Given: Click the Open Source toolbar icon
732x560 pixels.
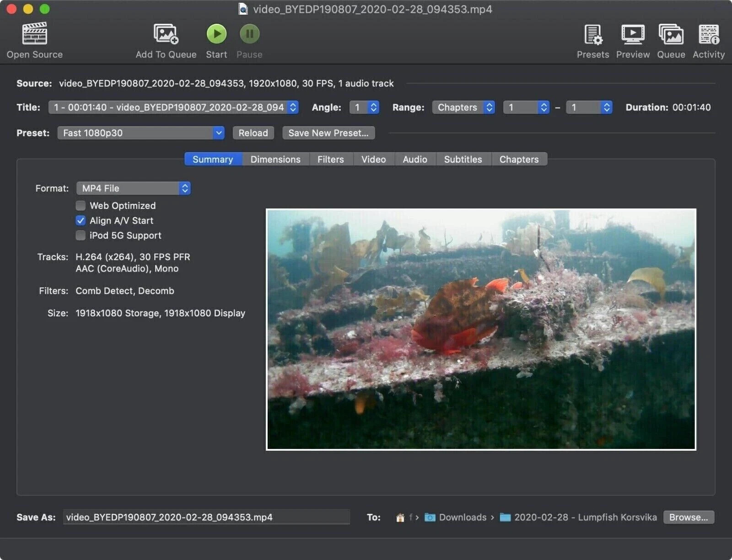Looking at the screenshot, I should (34, 34).
